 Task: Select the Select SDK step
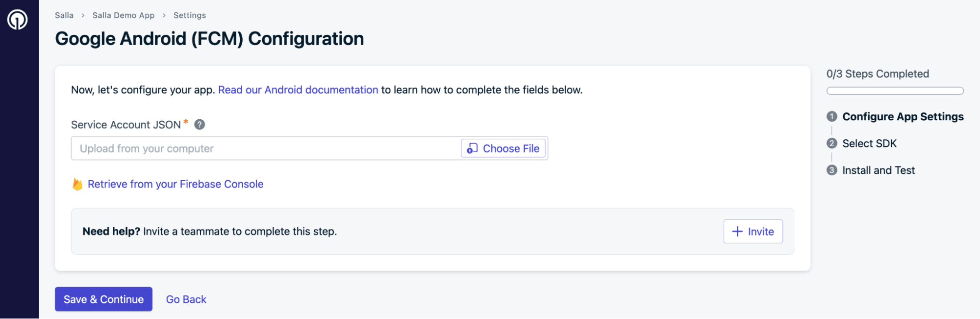click(869, 143)
